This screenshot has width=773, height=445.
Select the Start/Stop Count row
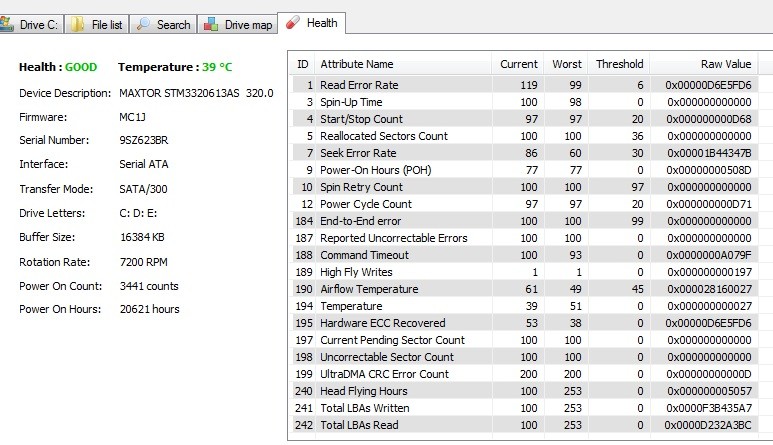tap(525, 119)
